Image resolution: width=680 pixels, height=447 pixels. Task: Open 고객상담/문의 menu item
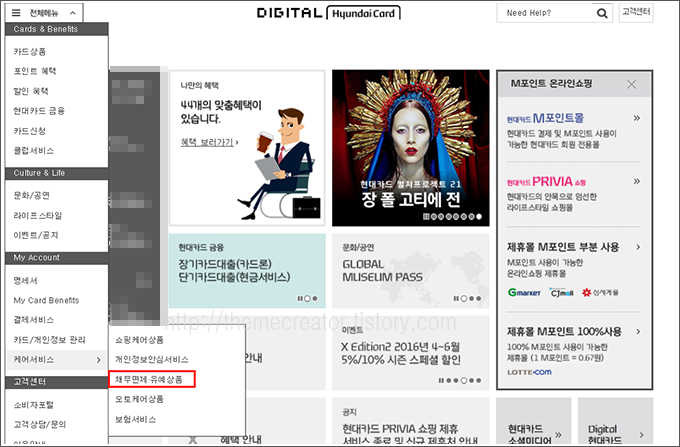[x=40, y=424]
